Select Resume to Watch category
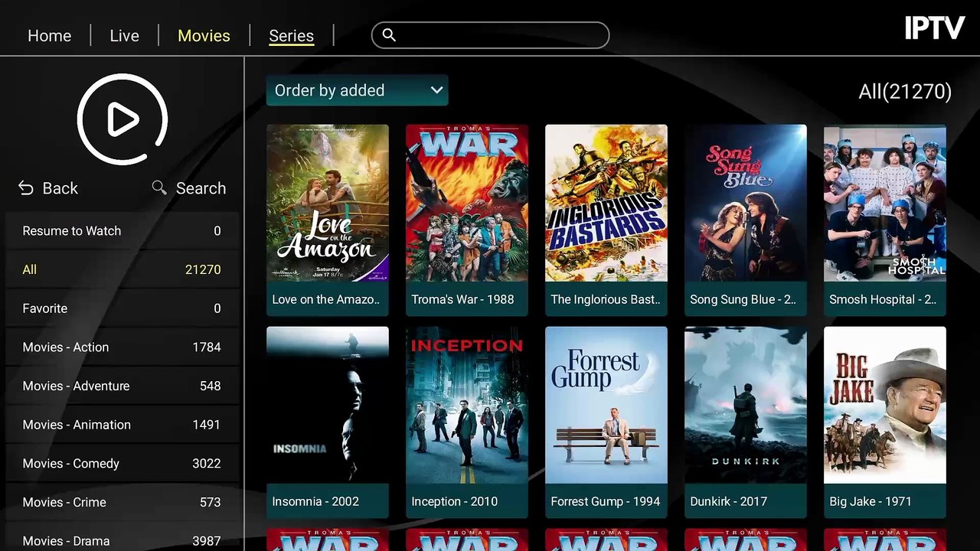Viewport: 980px width, 551px height. coord(122,231)
